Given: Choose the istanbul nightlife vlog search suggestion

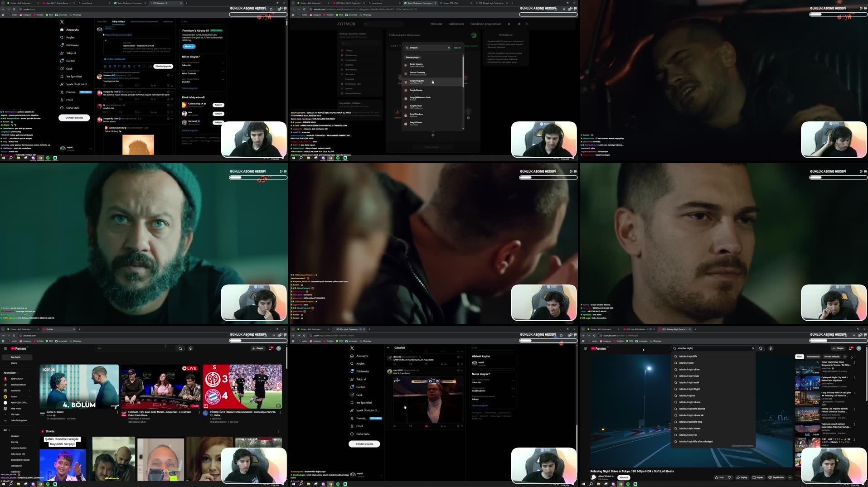Looking at the screenshot, I should pos(713,422).
